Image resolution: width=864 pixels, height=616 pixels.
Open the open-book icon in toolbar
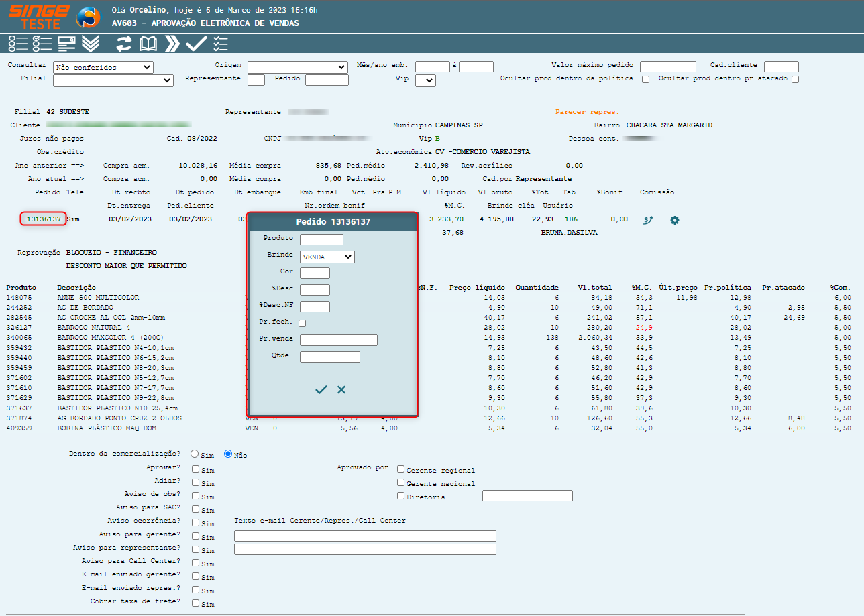(148, 44)
